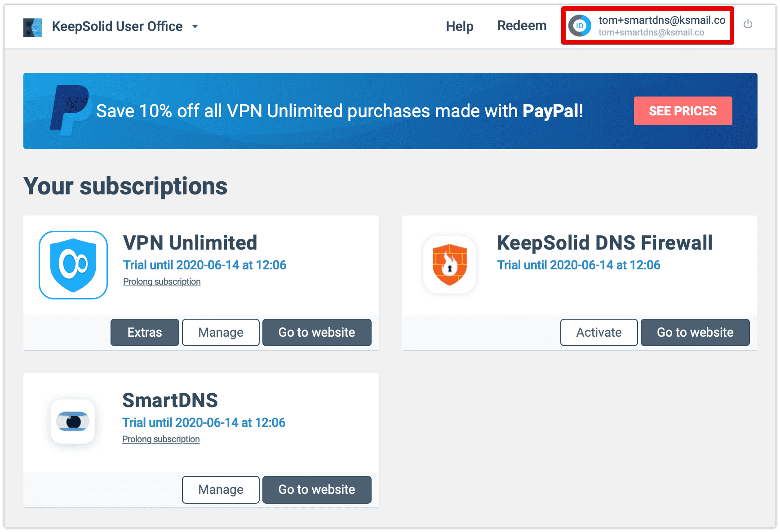Screen dimensions: 780x532
Task: Click the VPN Unlimited trial date text
Action: coord(205,265)
